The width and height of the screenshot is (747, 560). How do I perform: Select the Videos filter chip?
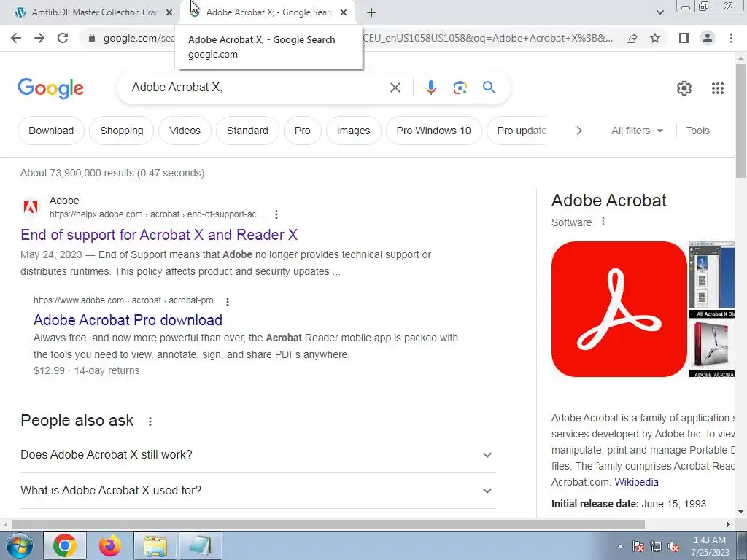[185, 131]
